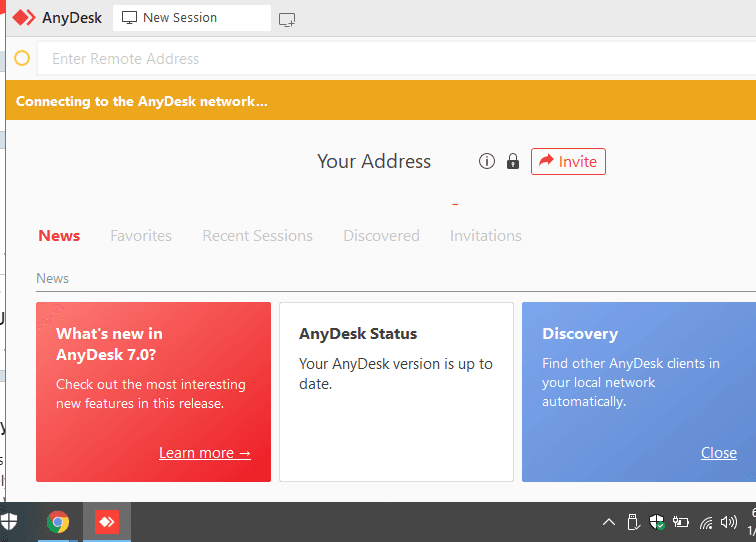Click the padlock security icon
The height and width of the screenshot is (542, 756).
point(513,161)
